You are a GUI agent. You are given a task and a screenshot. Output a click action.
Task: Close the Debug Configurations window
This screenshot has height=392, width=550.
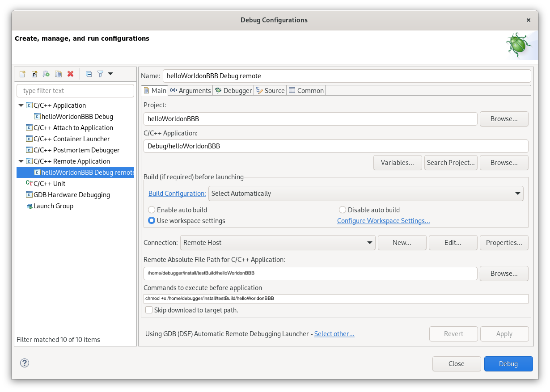click(529, 20)
